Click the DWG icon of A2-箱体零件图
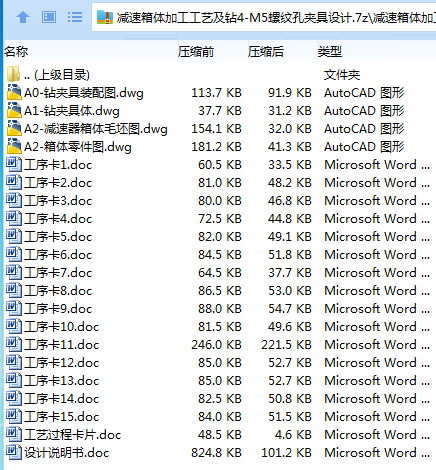Screen dimensions: 436x470 14,146
